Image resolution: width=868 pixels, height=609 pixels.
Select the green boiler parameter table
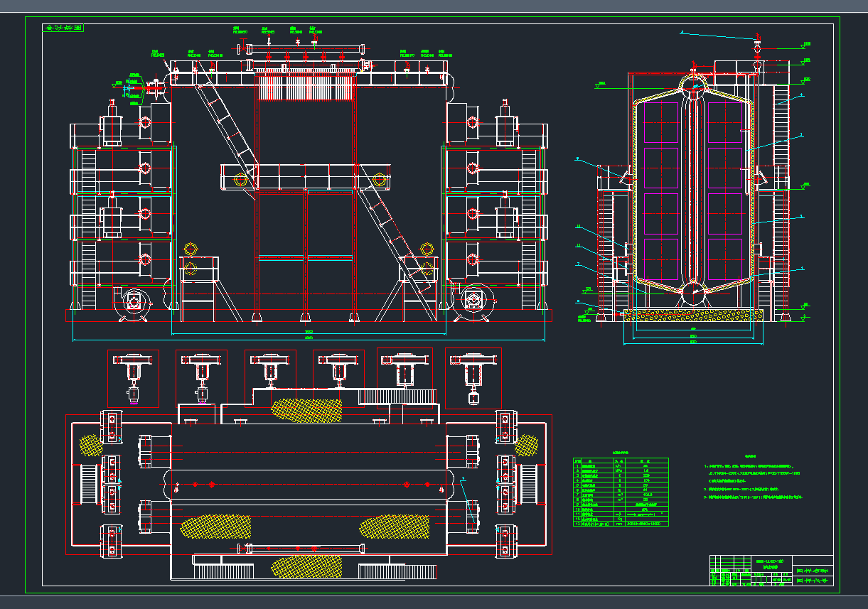(621, 492)
